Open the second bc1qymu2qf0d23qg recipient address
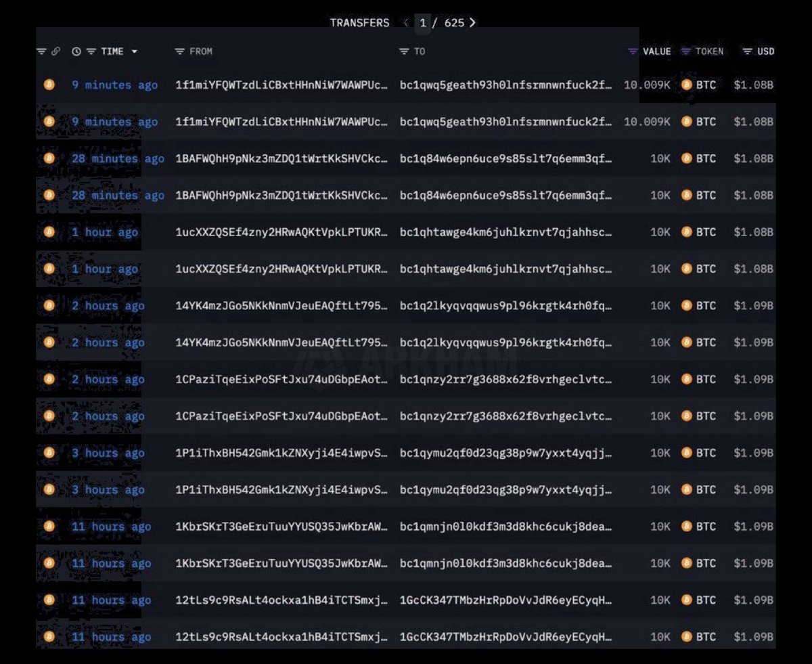 point(506,489)
